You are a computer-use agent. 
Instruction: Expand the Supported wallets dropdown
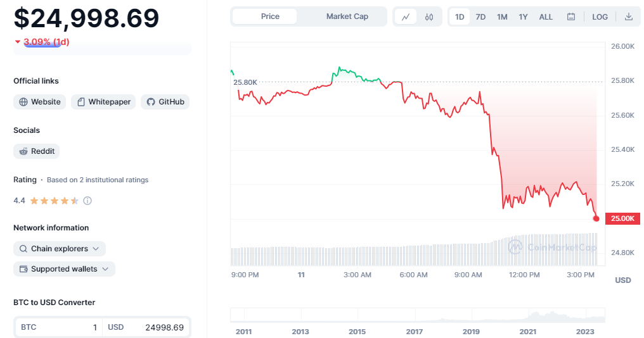coord(64,269)
